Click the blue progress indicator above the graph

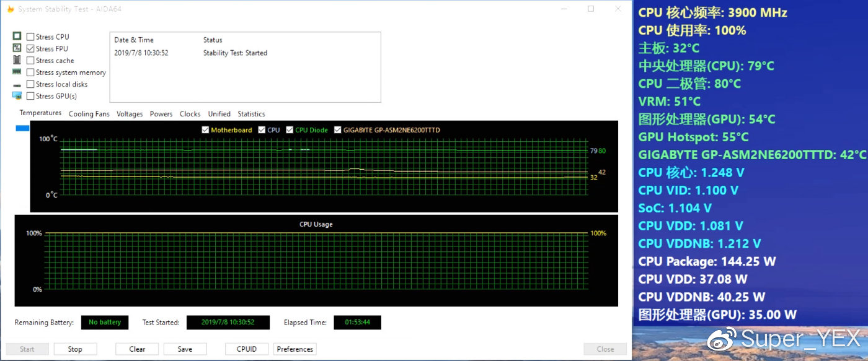tap(22, 127)
